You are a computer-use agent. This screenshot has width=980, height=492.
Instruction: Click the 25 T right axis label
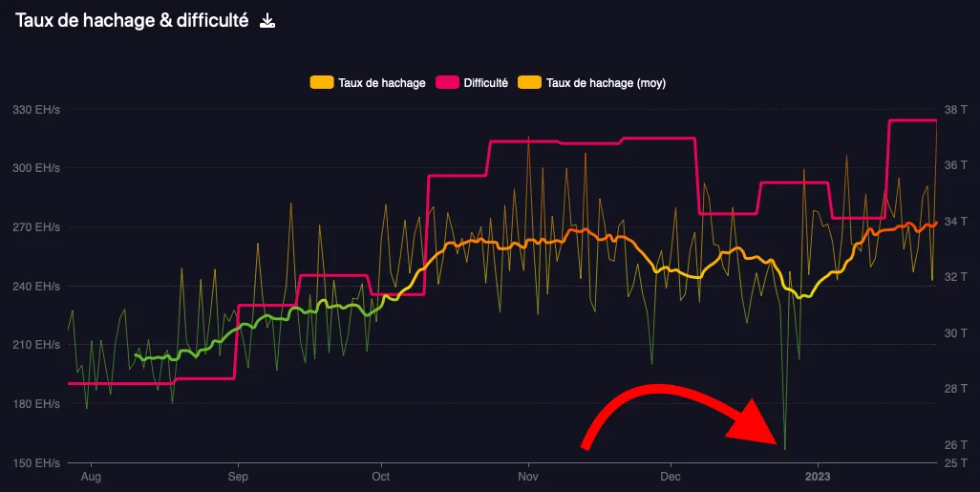pos(955,463)
